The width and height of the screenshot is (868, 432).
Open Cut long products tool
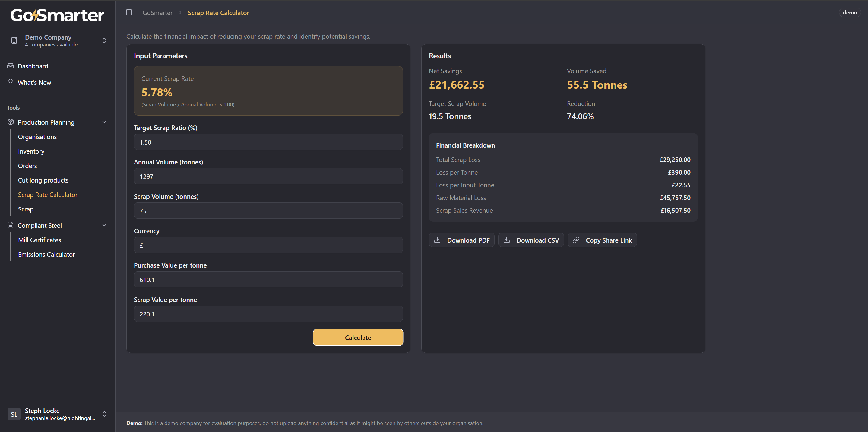tap(43, 180)
